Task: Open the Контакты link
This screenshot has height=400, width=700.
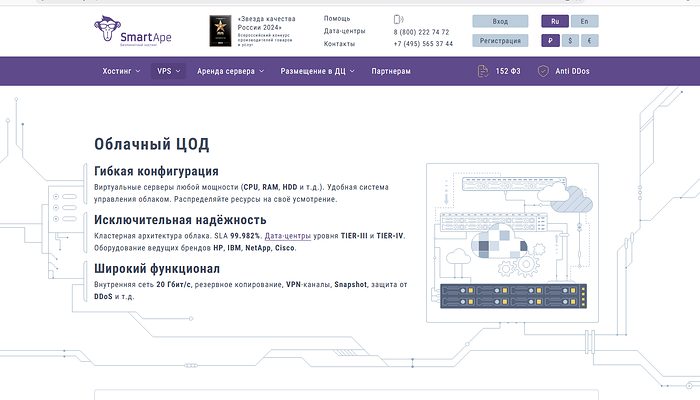Action: (339, 44)
